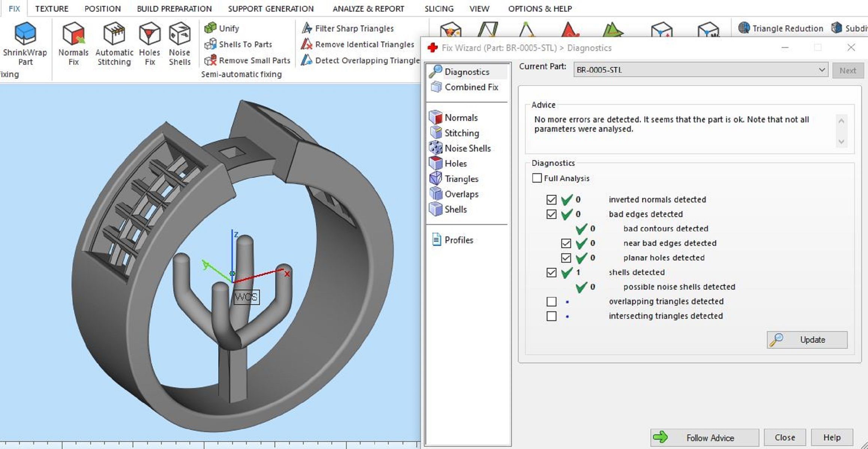Open the Triangles wizard page
The height and width of the screenshot is (449, 868).
(454, 179)
